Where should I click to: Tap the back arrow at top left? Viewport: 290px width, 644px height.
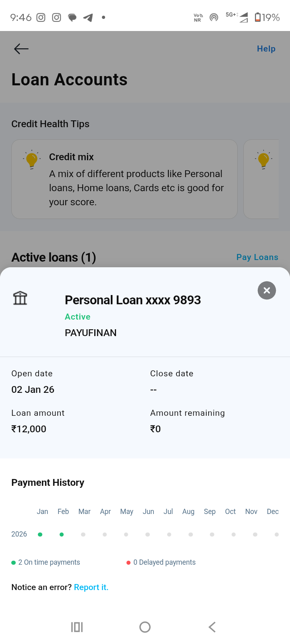(x=21, y=49)
